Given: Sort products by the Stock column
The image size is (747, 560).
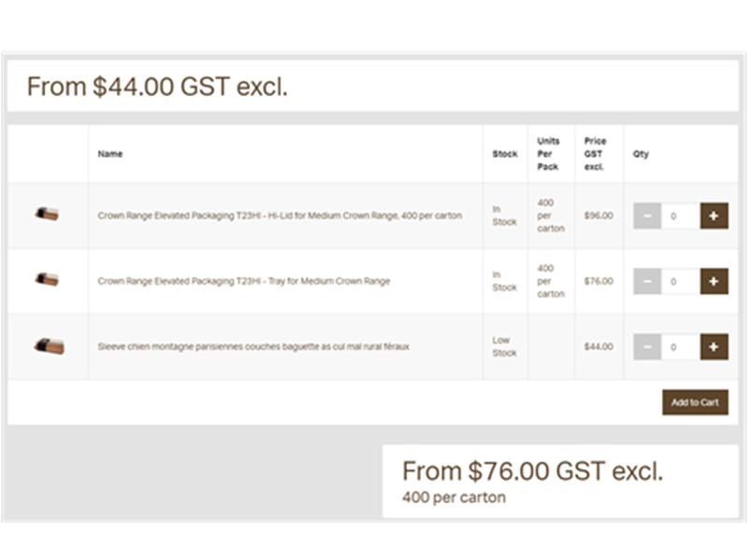Looking at the screenshot, I should (x=503, y=153).
